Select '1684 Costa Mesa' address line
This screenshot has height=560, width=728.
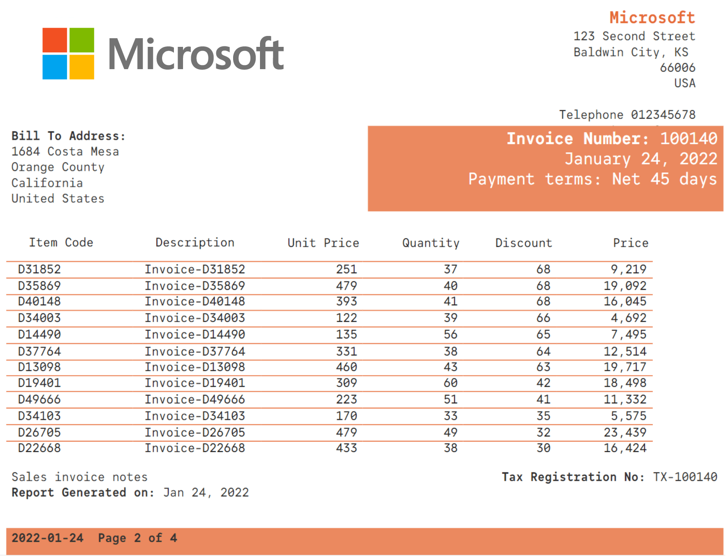[65, 151]
